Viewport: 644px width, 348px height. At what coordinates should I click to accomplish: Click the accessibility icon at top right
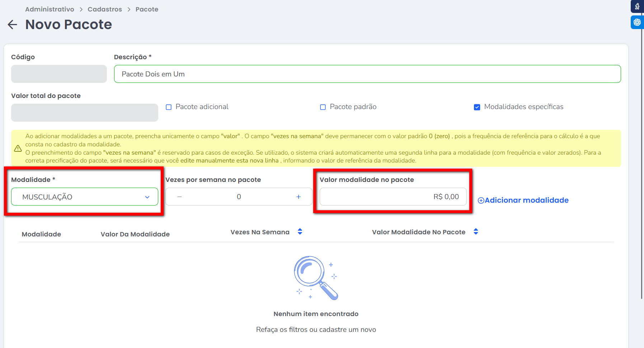[x=637, y=6]
